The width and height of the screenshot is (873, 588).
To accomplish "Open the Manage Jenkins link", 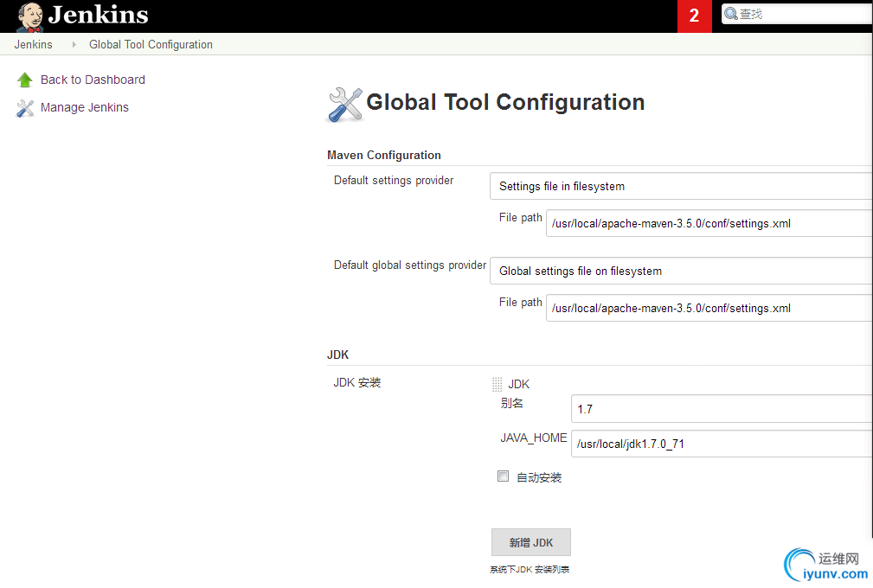I will [x=85, y=107].
